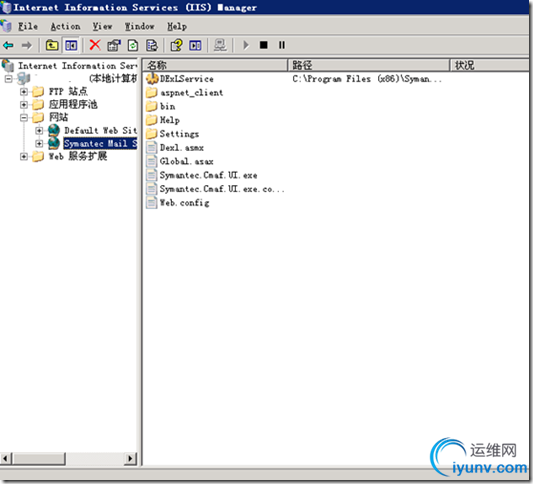Pause the site with the Pause button
The height and width of the screenshot is (484, 533).
(282, 45)
